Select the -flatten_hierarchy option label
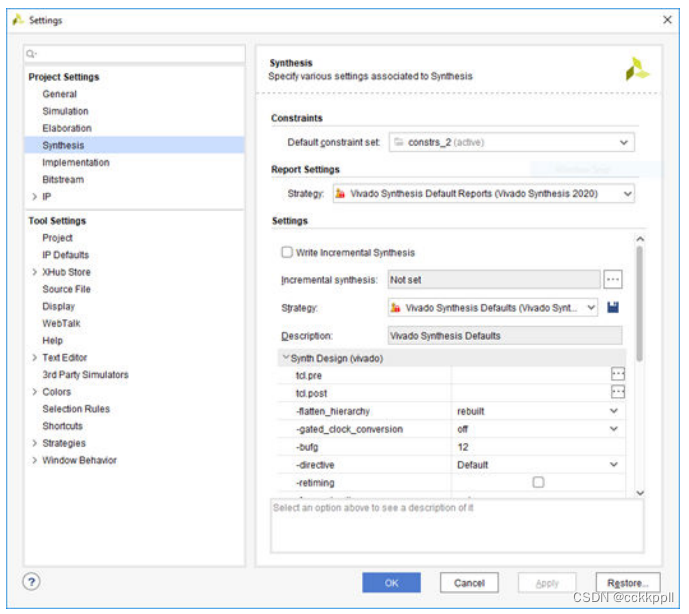Image resolution: width=689 pixels, height=614 pixels. (333, 411)
